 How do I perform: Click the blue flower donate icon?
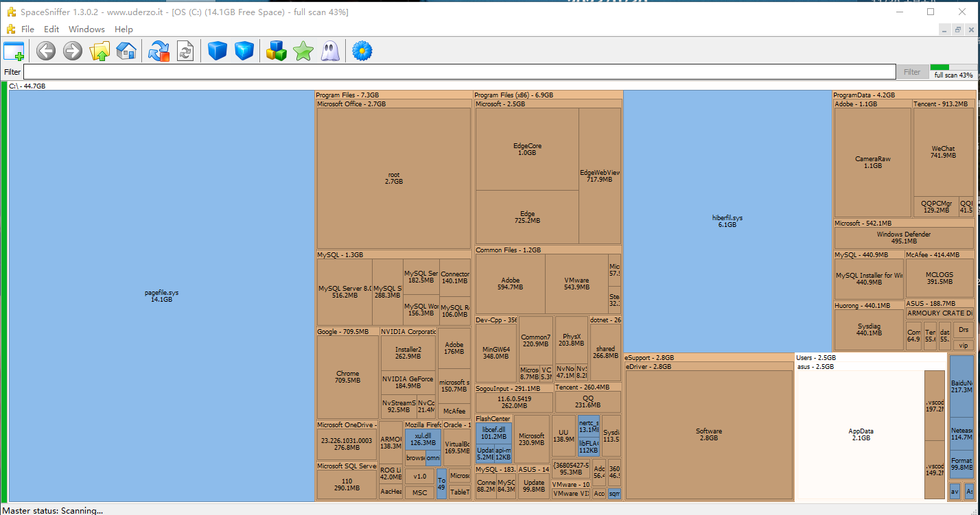tap(362, 51)
